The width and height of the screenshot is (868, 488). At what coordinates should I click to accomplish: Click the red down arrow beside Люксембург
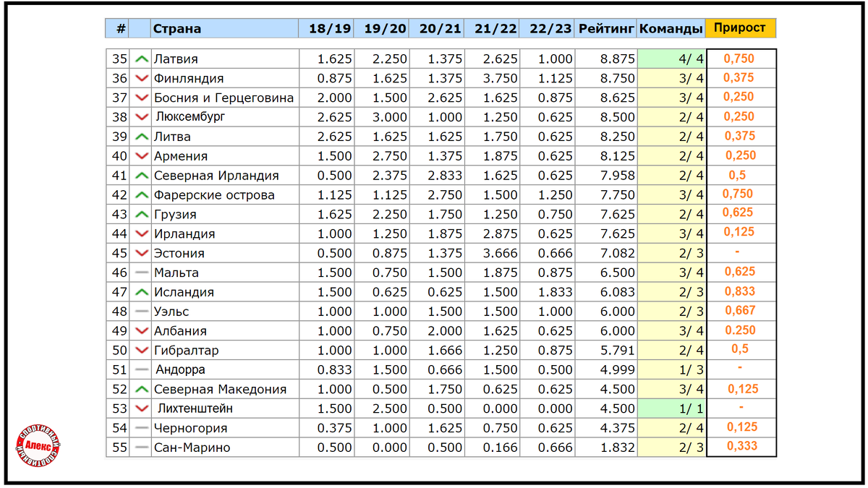point(142,117)
